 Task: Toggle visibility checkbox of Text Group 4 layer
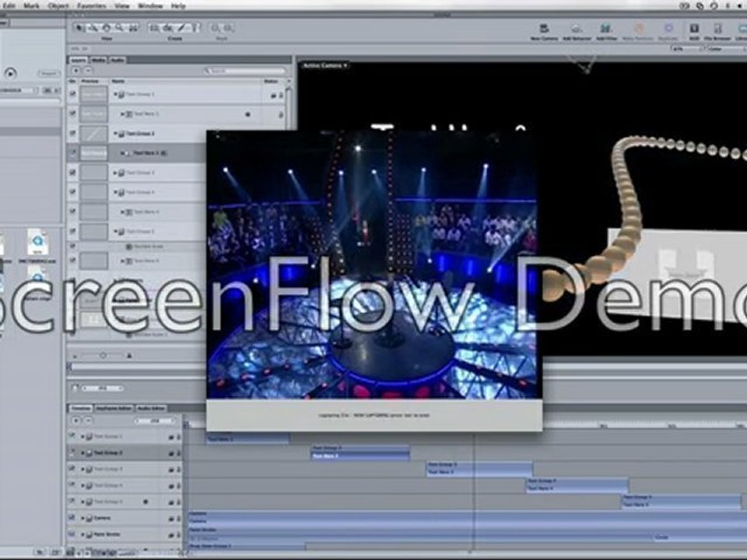pyautogui.click(x=73, y=192)
